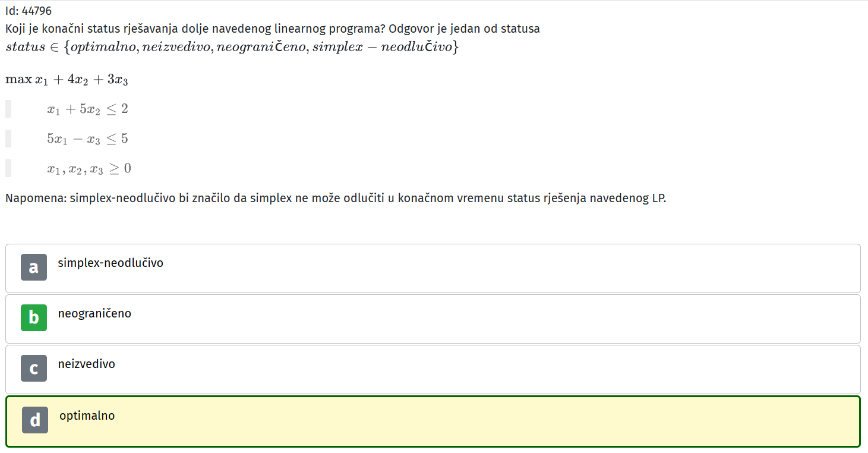
Task: Click the gray bar beside the non-negativity constraint
Action: (8, 168)
